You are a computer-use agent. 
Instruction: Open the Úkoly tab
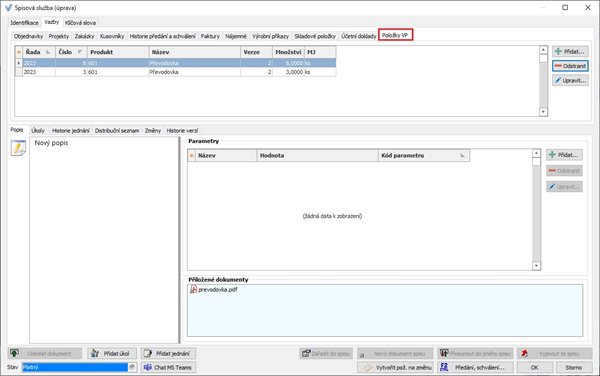click(x=38, y=130)
